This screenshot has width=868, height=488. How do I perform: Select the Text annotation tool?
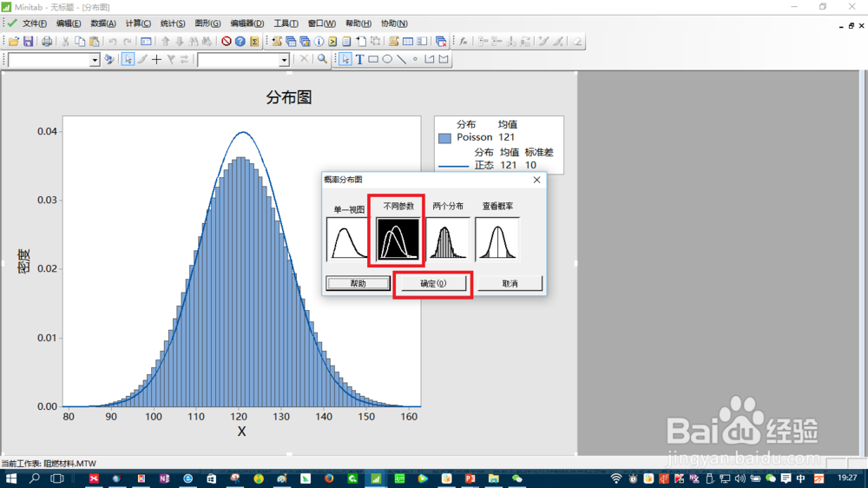[360, 59]
